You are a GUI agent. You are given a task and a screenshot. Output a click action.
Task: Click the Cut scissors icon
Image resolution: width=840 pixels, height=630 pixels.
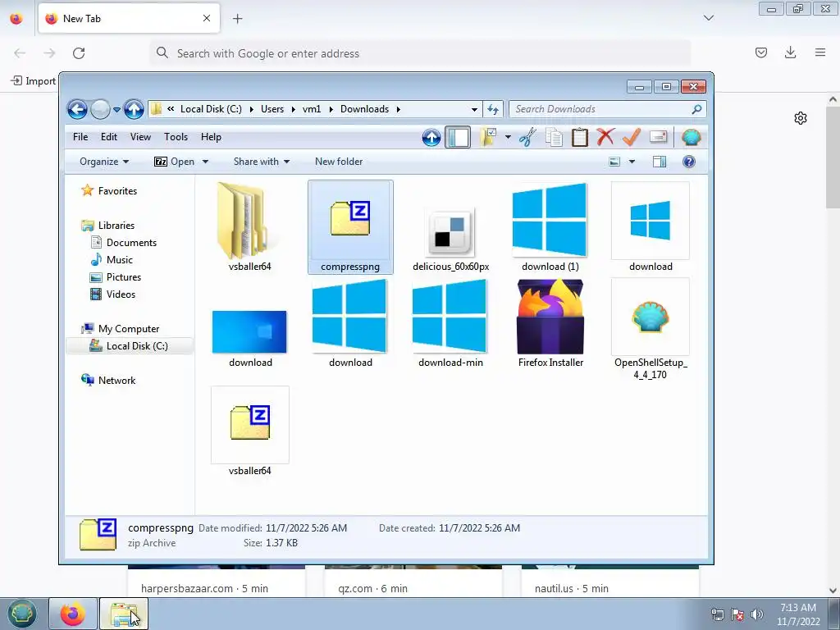coord(527,138)
